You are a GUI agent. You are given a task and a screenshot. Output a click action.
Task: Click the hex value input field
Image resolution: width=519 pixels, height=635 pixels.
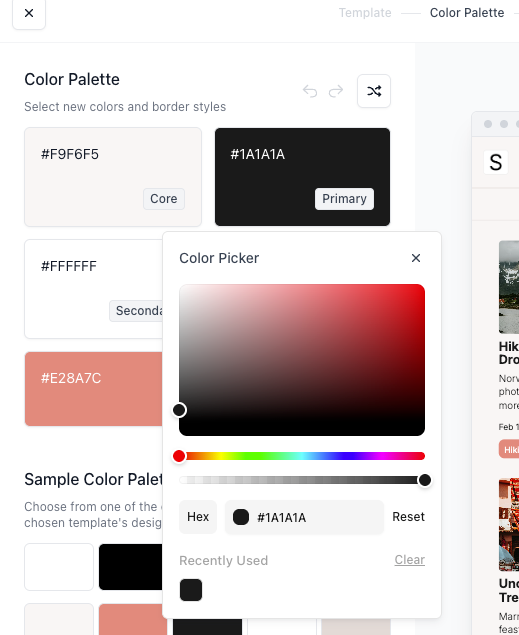coord(304,517)
